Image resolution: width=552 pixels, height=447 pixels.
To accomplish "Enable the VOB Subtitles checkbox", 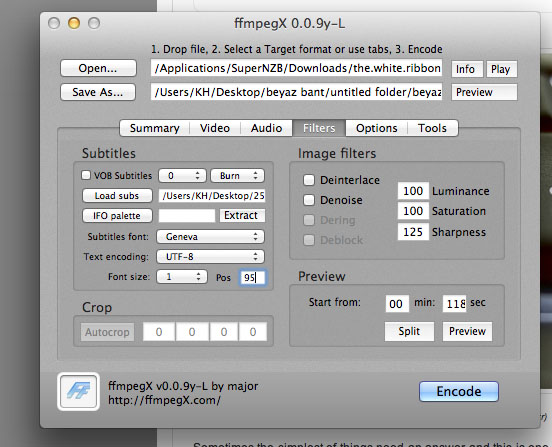I will click(x=86, y=175).
